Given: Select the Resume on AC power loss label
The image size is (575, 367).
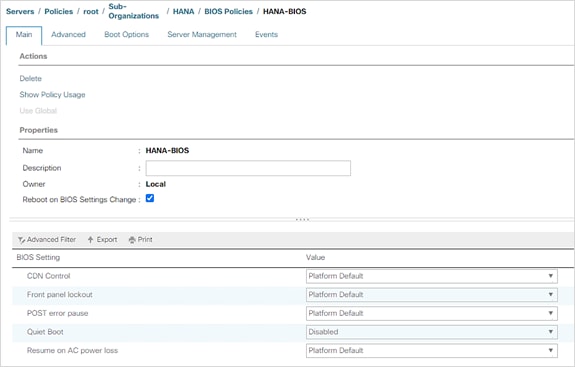Looking at the screenshot, I should pyautogui.click(x=72, y=351).
